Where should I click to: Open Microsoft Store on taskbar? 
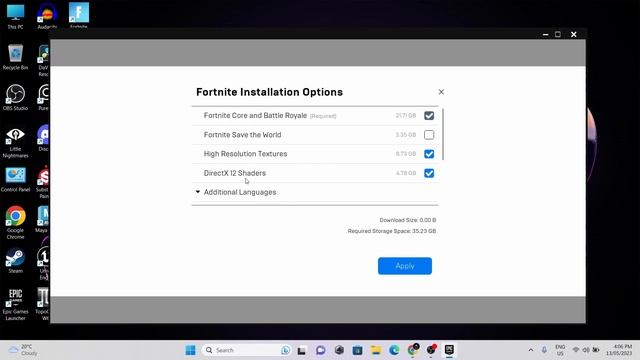pos(357,350)
